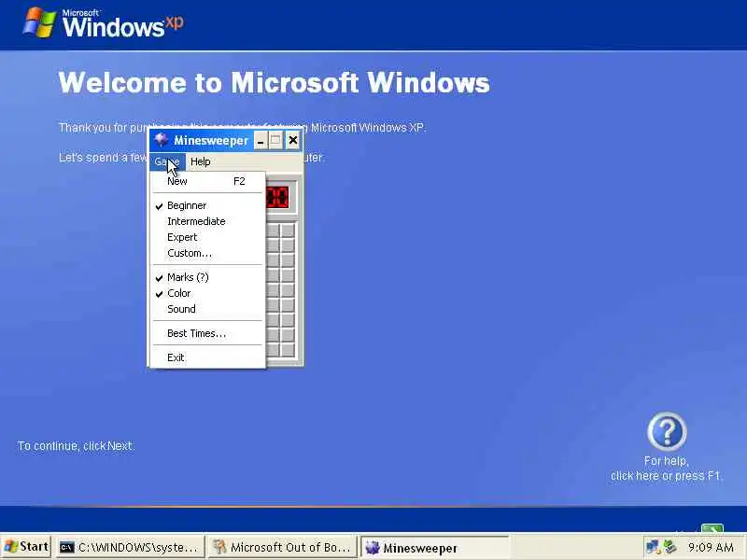Viewport: 747px width, 560px height.
Task: Click the help question mark icon
Action: click(x=667, y=431)
